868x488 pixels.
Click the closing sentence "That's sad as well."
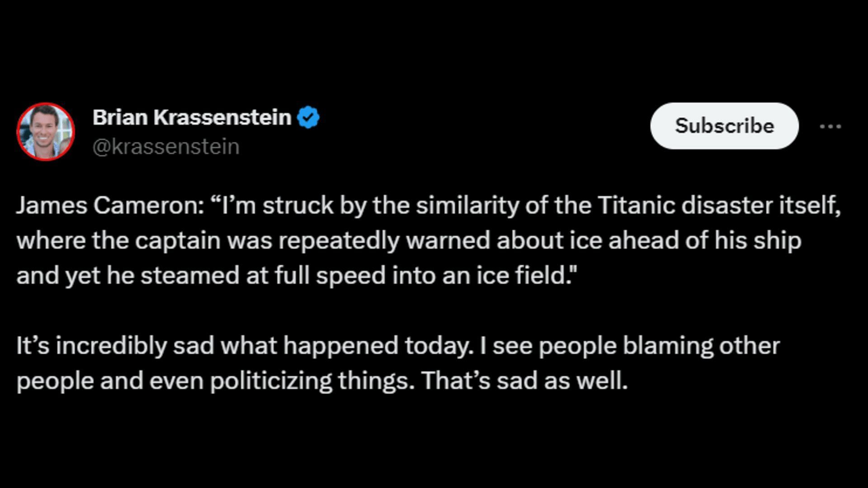[525, 381]
